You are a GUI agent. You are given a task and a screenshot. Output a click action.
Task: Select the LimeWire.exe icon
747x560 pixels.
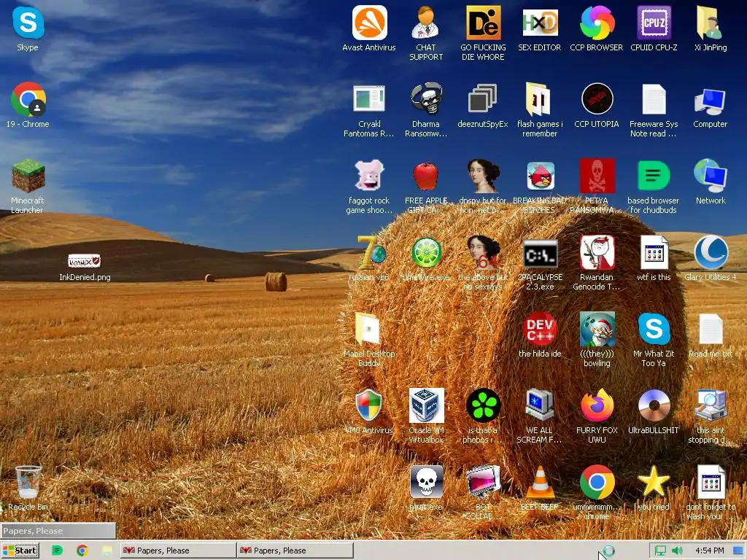pos(426,252)
